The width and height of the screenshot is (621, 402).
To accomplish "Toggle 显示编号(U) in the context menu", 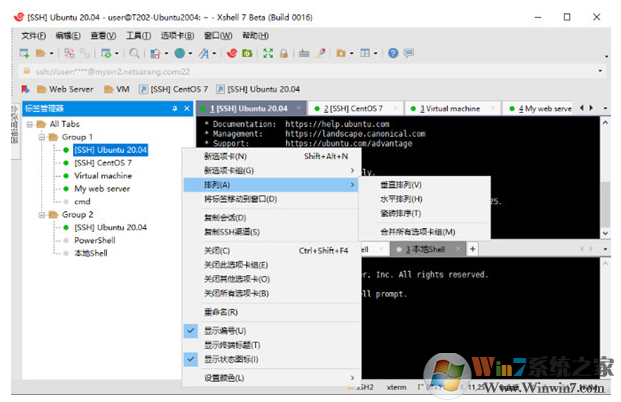I will (x=272, y=331).
